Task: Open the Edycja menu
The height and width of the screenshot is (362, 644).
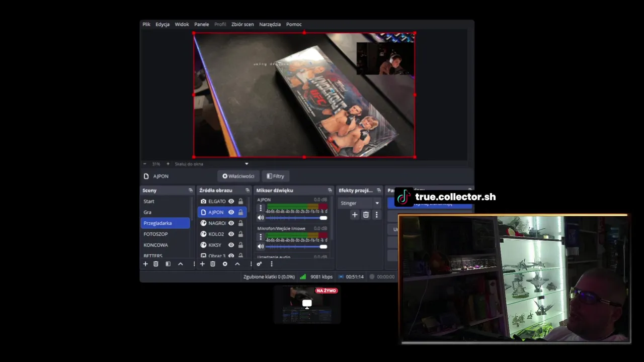Action: click(x=163, y=24)
